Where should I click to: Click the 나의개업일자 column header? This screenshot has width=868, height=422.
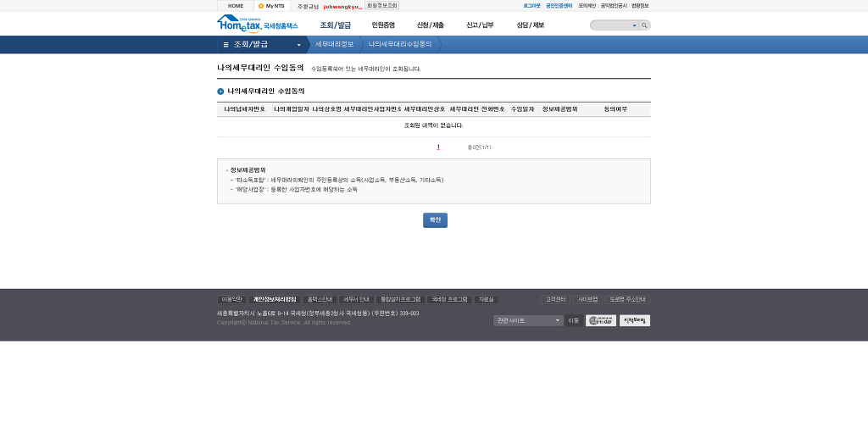(292, 109)
